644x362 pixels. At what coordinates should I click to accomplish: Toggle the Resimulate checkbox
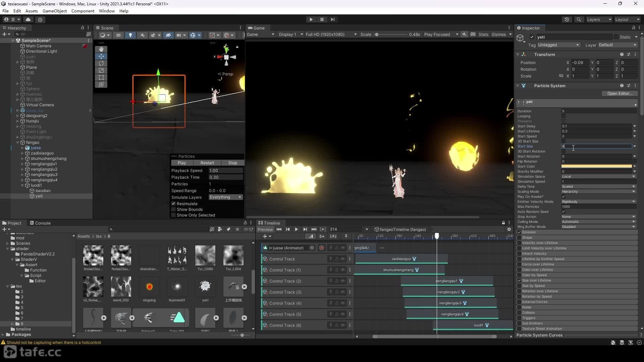pyautogui.click(x=173, y=204)
